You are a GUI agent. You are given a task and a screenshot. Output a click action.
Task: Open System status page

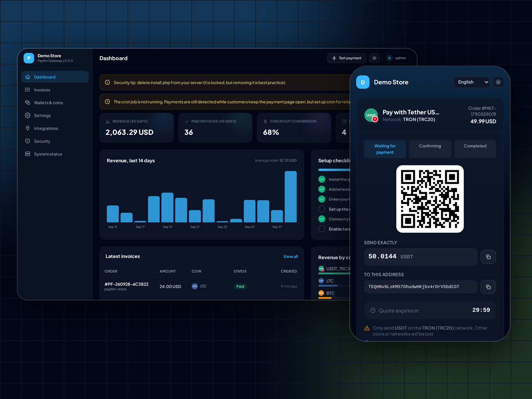tap(55, 154)
